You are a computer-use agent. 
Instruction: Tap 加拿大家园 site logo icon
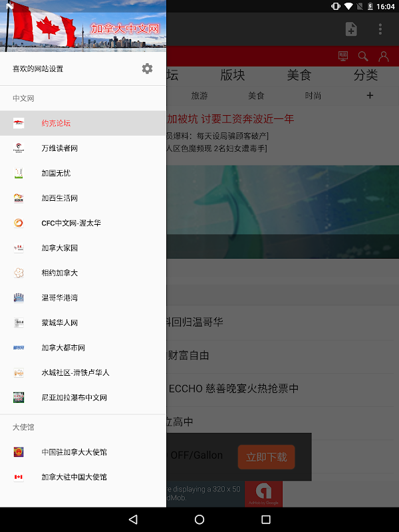pos(19,247)
